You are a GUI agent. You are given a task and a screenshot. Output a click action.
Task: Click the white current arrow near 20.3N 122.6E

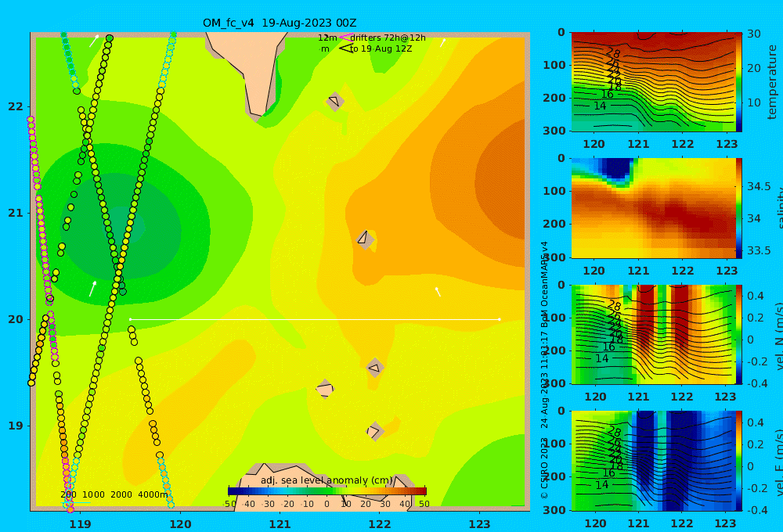pos(438,292)
